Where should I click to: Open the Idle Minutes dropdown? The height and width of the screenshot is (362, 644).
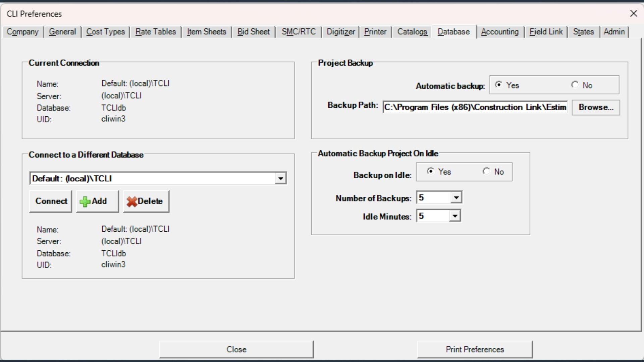(x=454, y=216)
